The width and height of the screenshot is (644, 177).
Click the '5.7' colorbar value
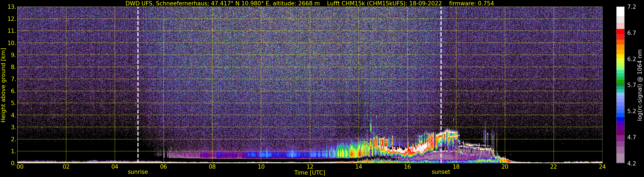632,85
